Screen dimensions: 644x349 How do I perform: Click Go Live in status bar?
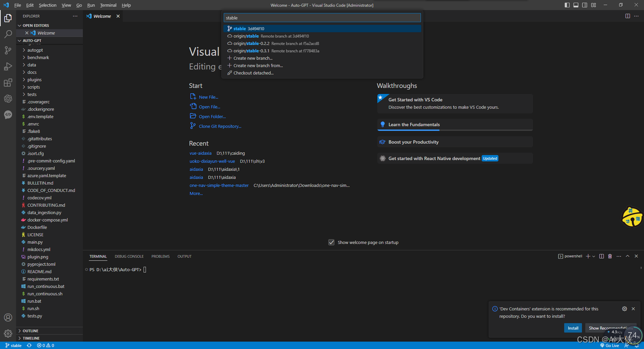pos(609,345)
